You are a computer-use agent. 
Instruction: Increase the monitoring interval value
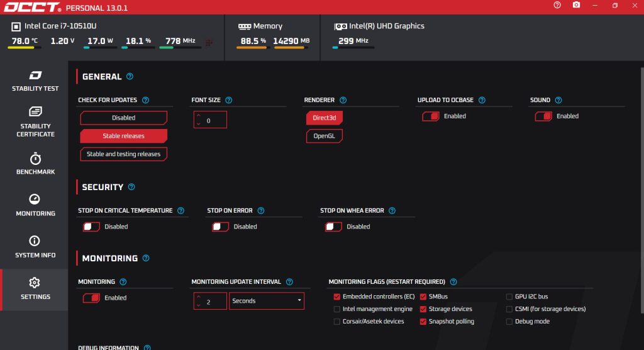(199, 297)
